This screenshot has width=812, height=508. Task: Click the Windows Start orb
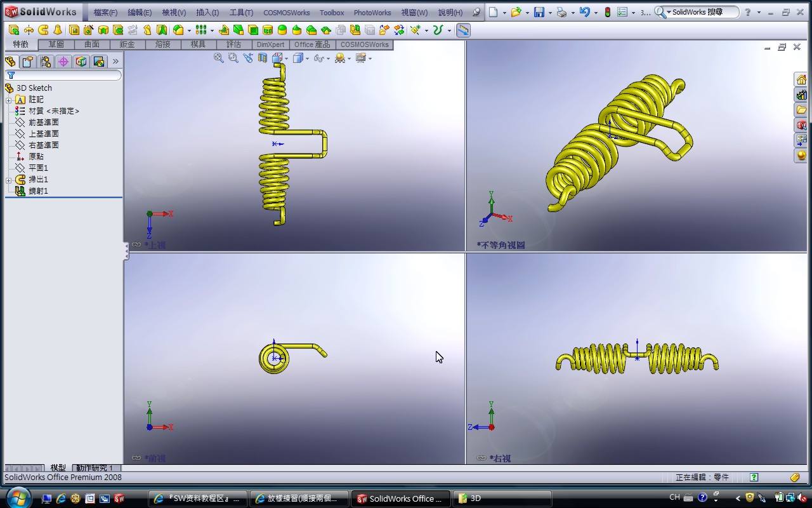pos(17,498)
